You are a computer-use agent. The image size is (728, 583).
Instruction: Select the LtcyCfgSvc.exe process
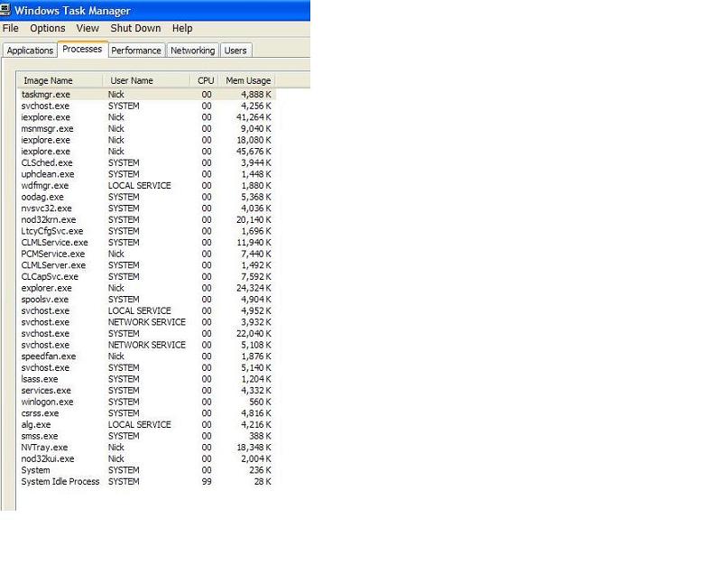[x=147, y=231]
